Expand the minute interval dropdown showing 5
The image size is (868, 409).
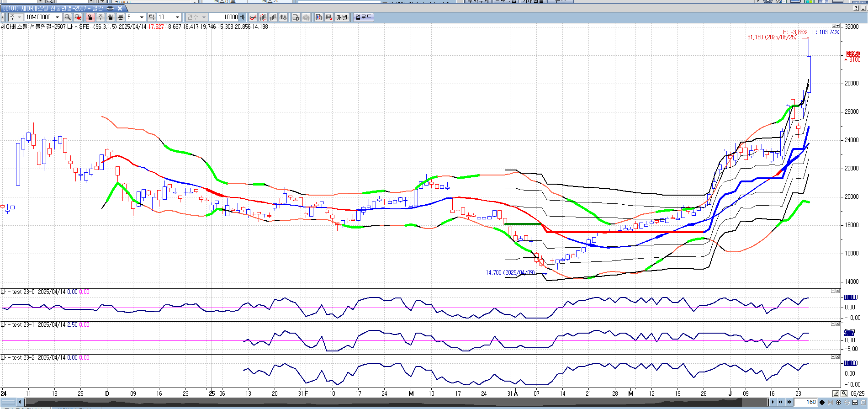point(142,17)
